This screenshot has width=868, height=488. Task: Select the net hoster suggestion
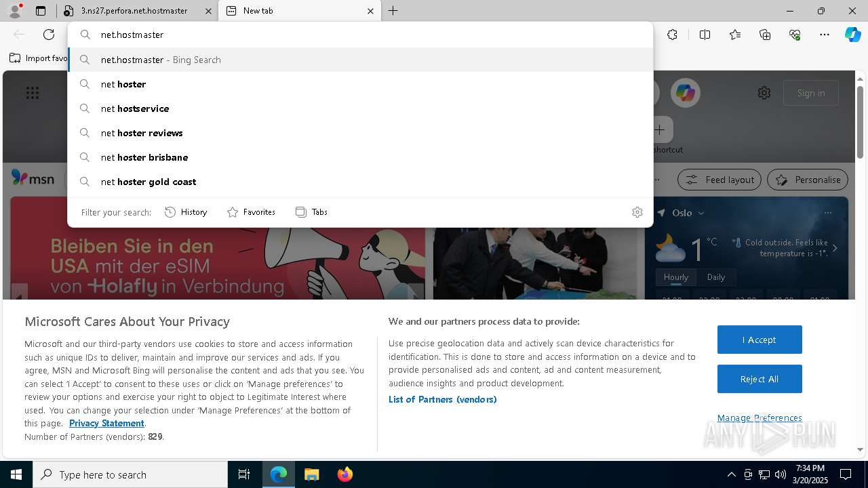tap(360, 84)
